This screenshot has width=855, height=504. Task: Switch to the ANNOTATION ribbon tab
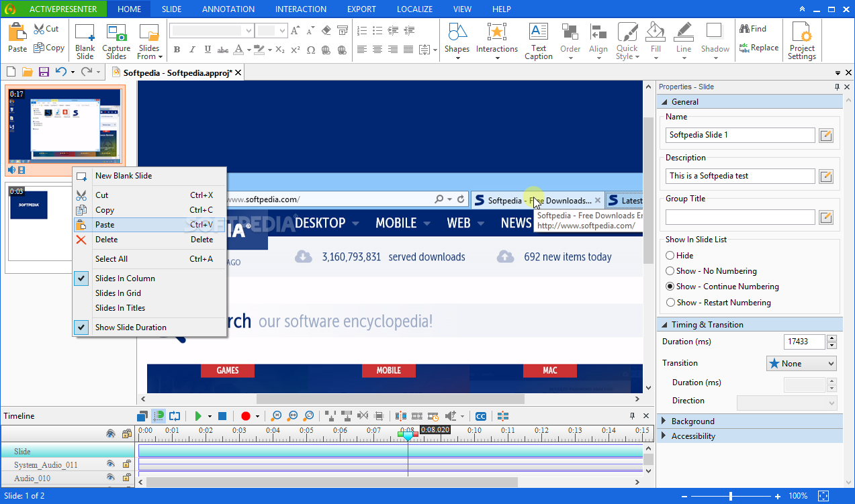click(228, 9)
